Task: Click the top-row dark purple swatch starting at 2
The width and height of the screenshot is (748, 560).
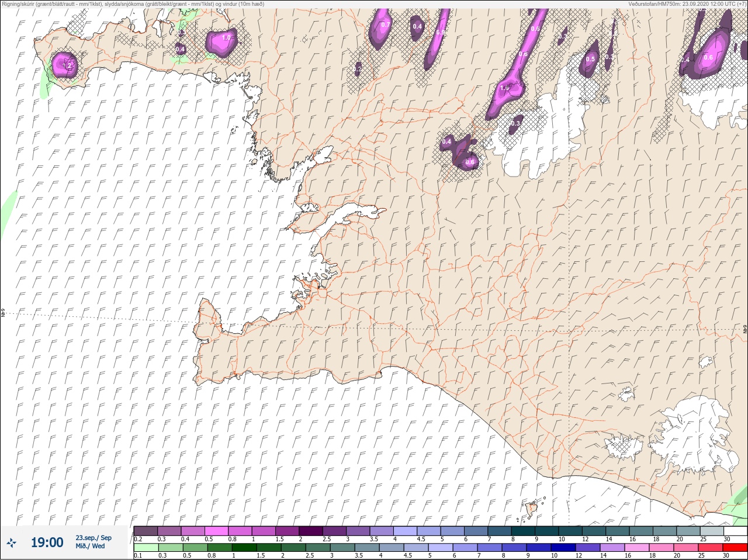Action: [x=311, y=531]
